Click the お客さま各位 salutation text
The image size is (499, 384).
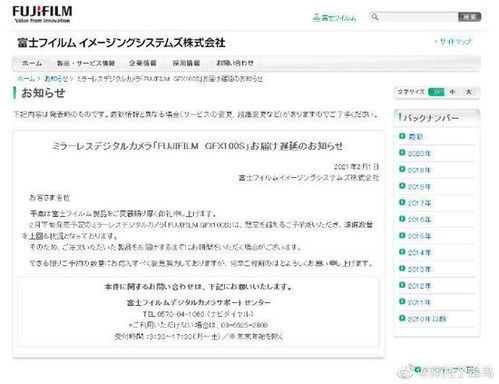(50, 198)
